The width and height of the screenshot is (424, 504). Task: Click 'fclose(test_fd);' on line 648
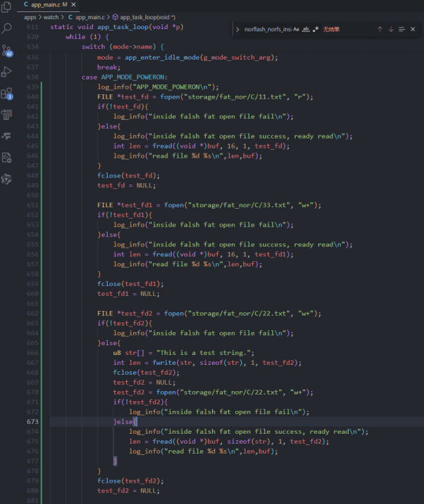click(128, 175)
